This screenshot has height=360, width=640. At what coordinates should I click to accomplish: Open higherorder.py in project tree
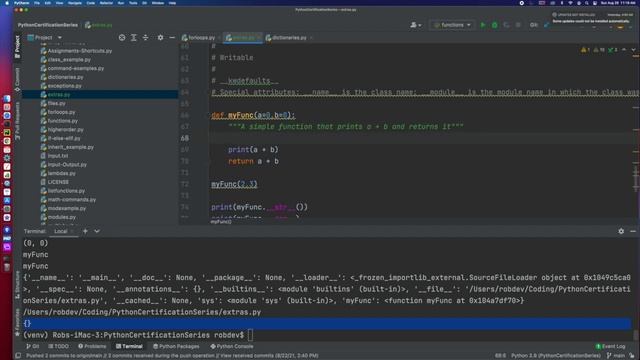(62, 129)
